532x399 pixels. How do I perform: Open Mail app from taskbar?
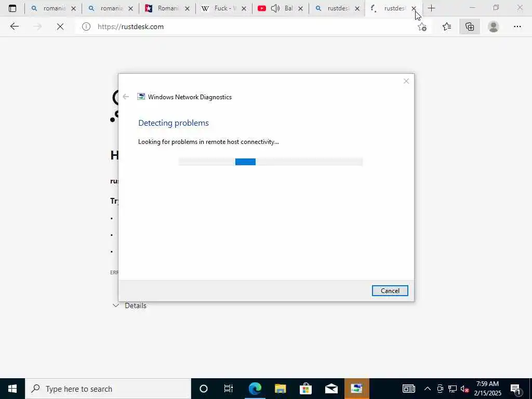point(331,389)
